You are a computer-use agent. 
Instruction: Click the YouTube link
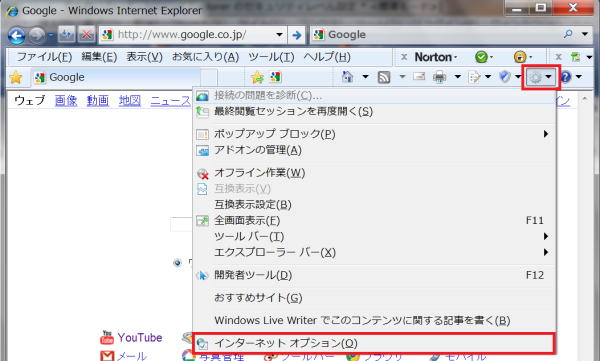coord(140,338)
